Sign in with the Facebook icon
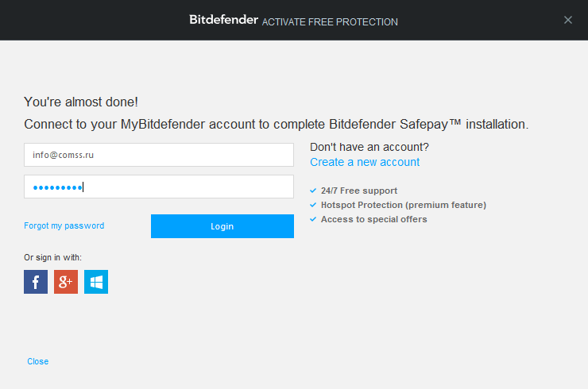 point(36,282)
